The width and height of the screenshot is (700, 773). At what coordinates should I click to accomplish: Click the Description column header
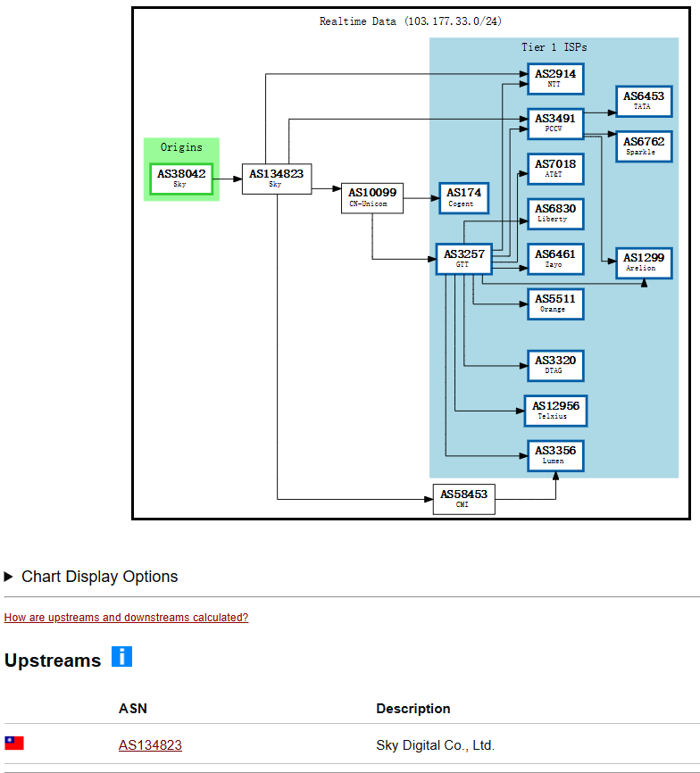click(x=413, y=709)
